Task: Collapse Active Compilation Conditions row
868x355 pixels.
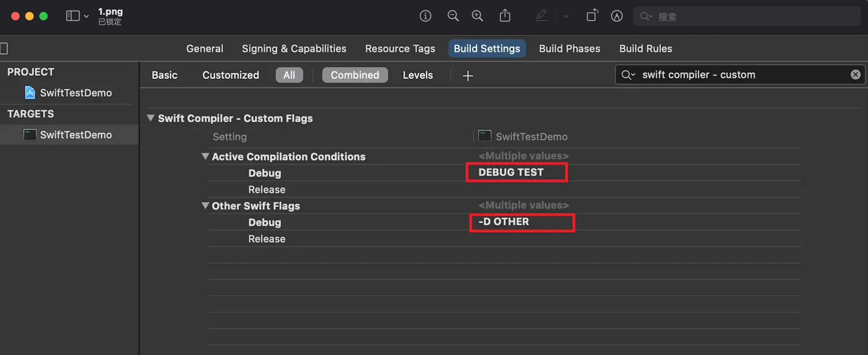Action: point(205,156)
